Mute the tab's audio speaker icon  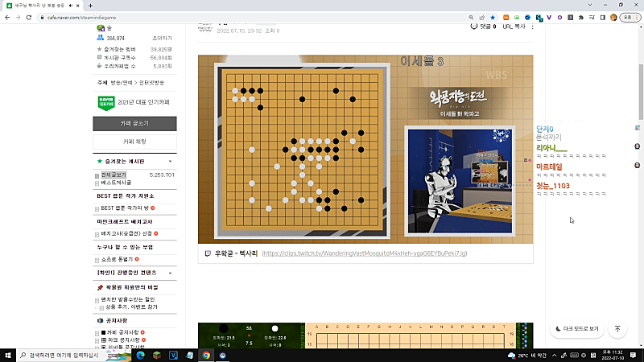[71, 6]
